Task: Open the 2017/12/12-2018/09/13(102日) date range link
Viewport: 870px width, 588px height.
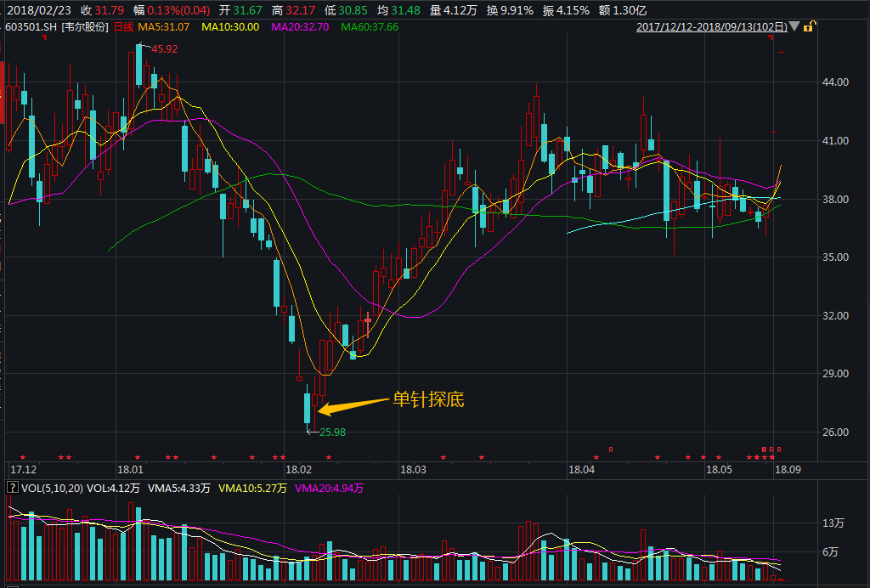Action: point(712,26)
